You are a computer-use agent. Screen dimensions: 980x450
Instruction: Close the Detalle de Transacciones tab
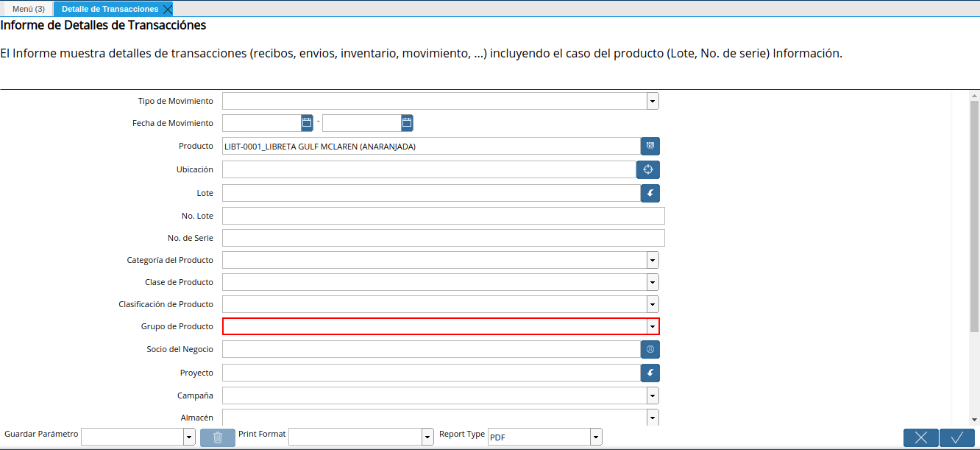click(x=168, y=9)
